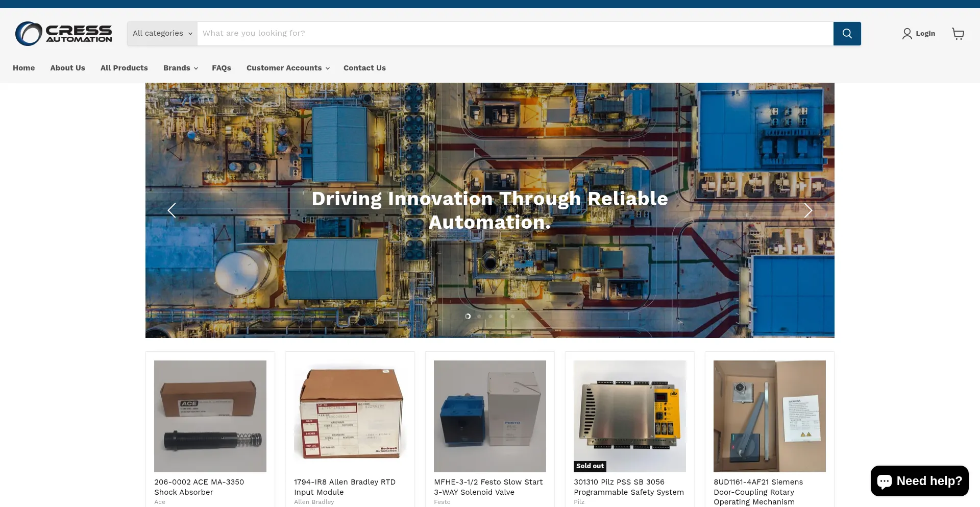The width and height of the screenshot is (980, 507).
Task: Click the Login user icon
Action: point(906,34)
